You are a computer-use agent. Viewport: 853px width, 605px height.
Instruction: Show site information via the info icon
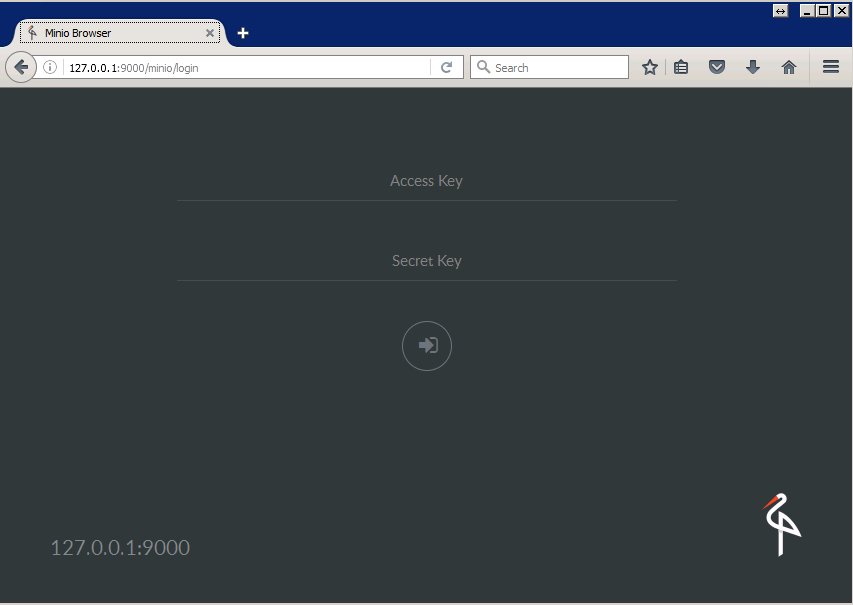[x=50, y=67]
